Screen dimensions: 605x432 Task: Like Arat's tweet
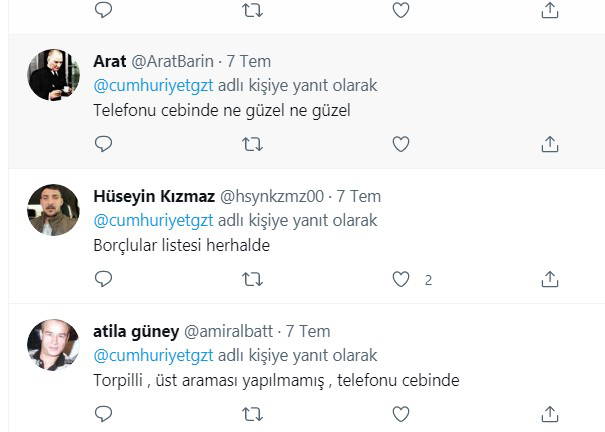pos(400,144)
